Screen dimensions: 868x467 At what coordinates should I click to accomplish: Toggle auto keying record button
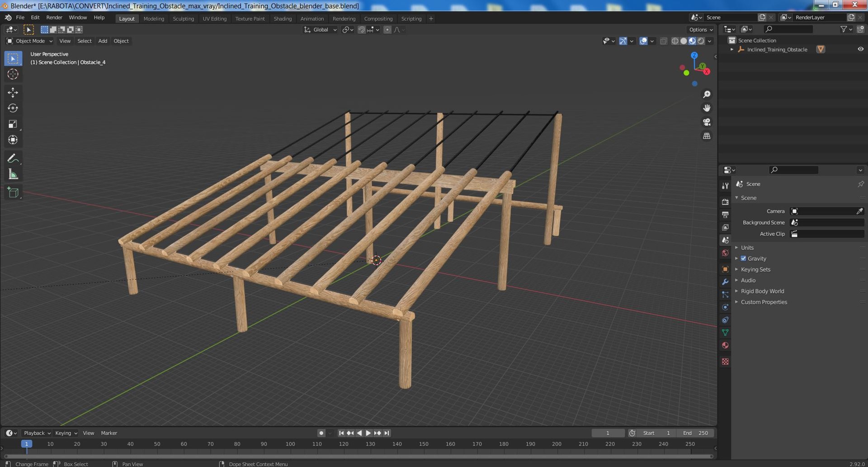click(321, 433)
